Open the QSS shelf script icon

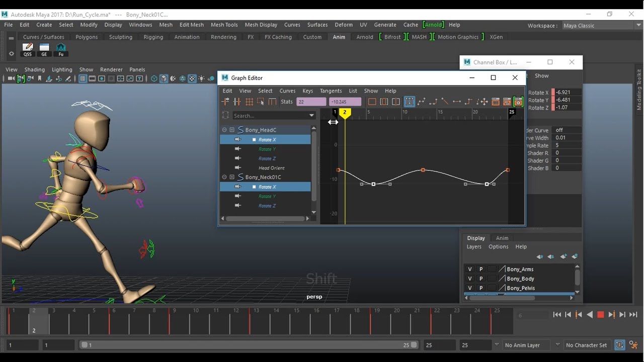[x=28, y=50]
